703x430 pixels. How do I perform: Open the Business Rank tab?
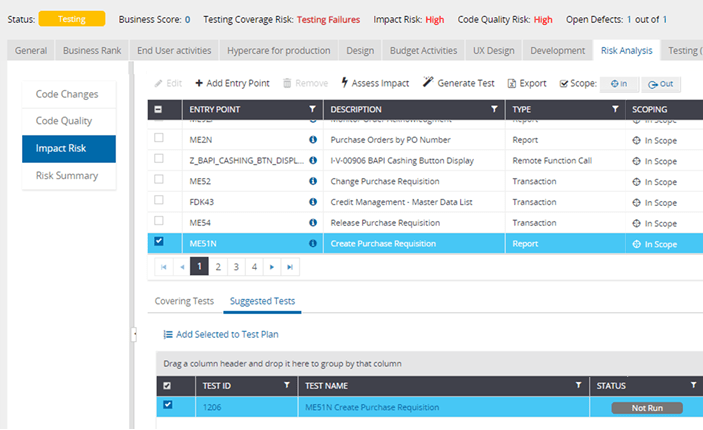[x=92, y=50]
